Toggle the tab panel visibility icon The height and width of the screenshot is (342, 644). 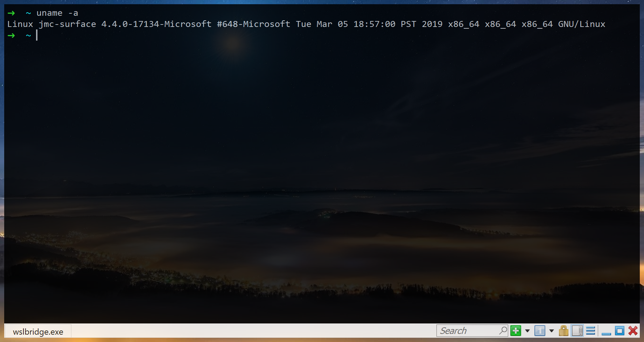[578, 330]
